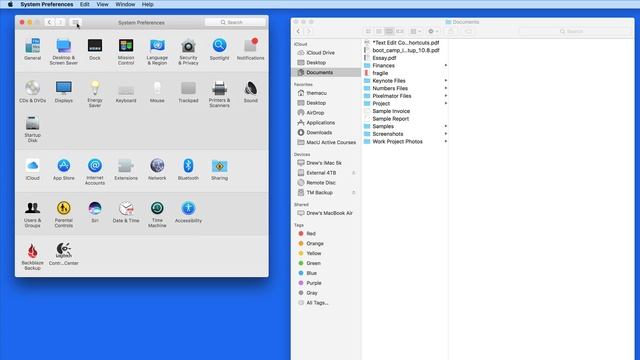Image resolution: width=640 pixels, height=360 pixels.
Task: Expand Finances folder arrow in Finder
Action: point(446,65)
